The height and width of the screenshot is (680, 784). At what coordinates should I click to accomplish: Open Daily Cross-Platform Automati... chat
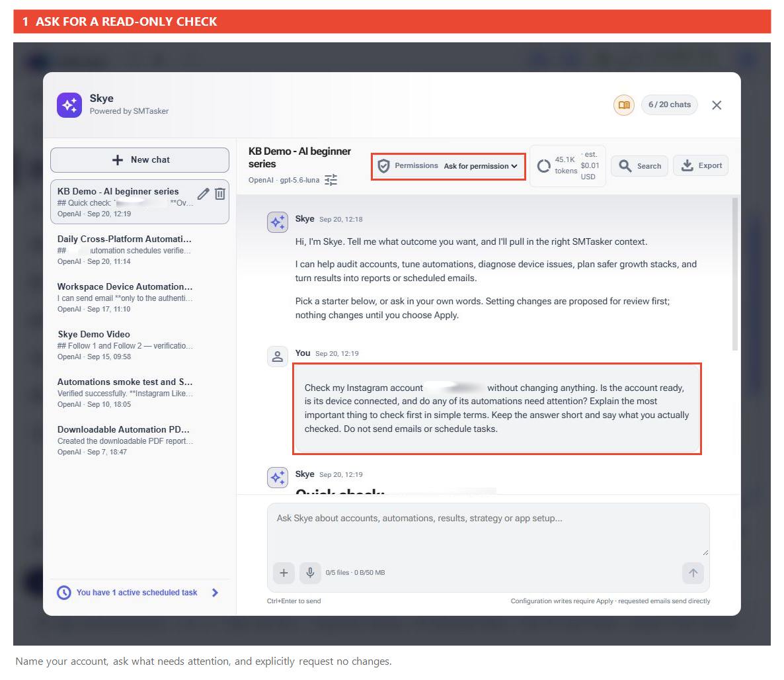(139, 249)
